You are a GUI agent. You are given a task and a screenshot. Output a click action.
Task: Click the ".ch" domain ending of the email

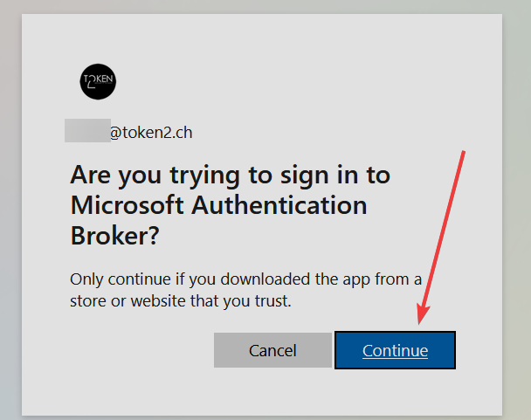pyautogui.click(x=183, y=133)
